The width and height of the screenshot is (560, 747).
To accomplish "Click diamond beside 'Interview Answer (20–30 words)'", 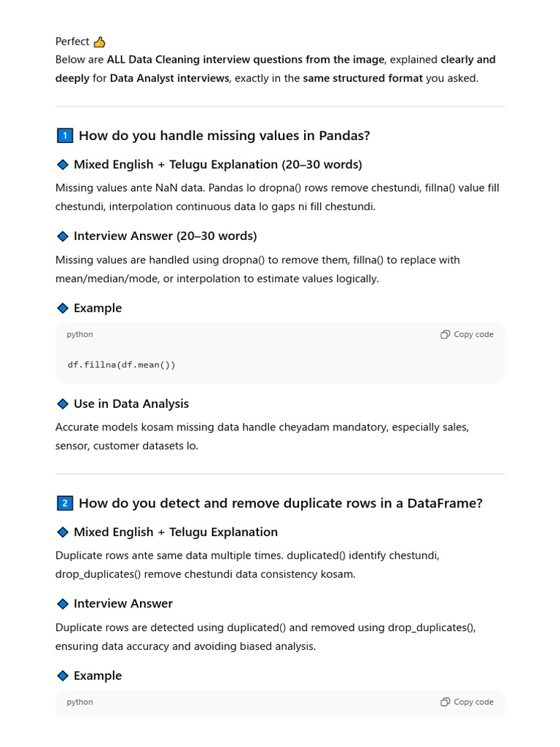I will tap(63, 236).
